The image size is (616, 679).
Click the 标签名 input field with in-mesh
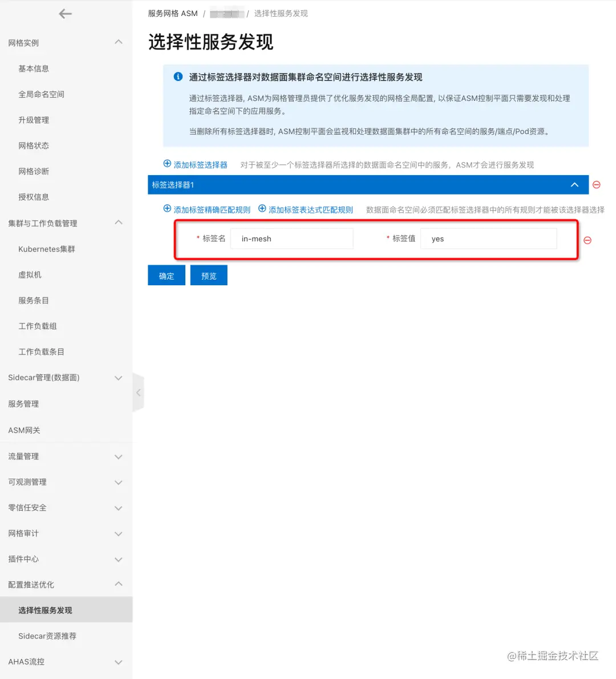point(292,239)
